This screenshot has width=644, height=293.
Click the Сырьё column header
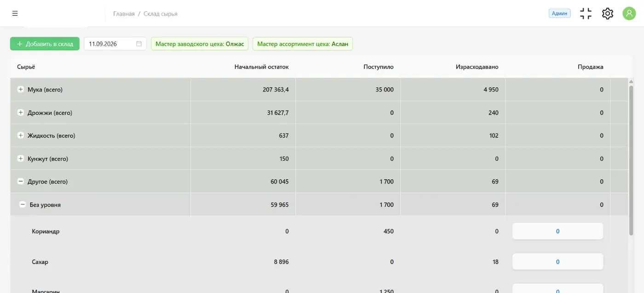26,67
